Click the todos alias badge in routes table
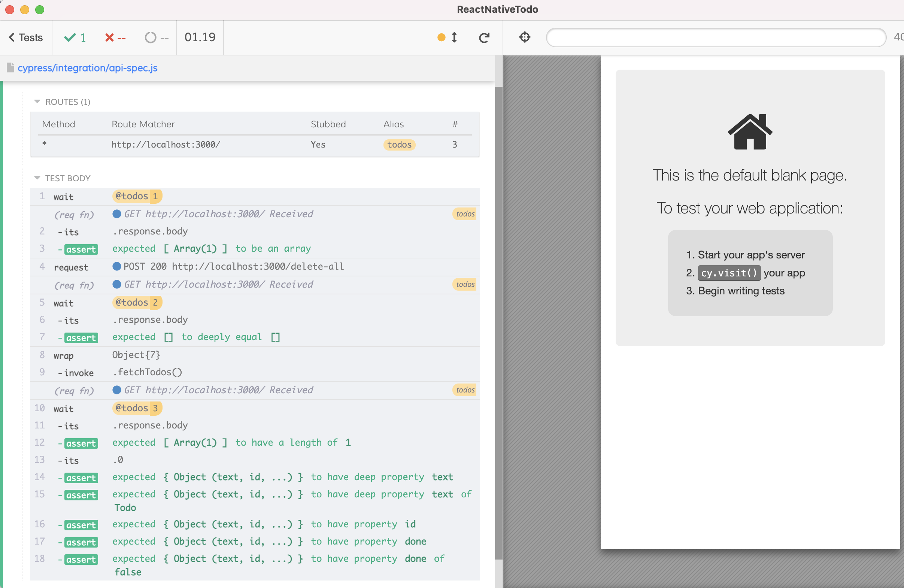Image resolution: width=904 pixels, height=588 pixels. (399, 144)
